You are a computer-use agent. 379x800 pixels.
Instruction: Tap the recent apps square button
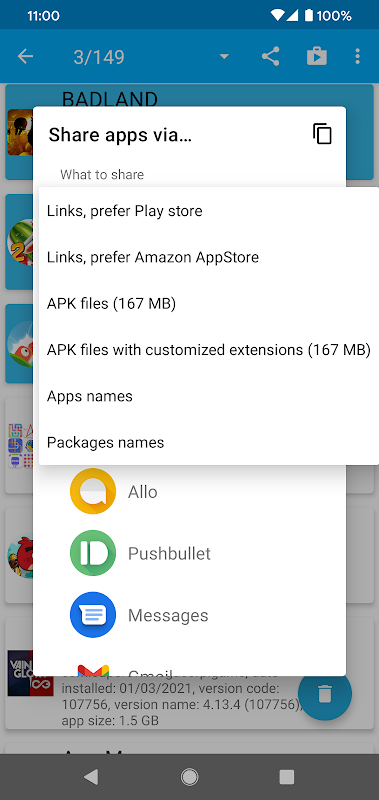(x=287, y=777)
